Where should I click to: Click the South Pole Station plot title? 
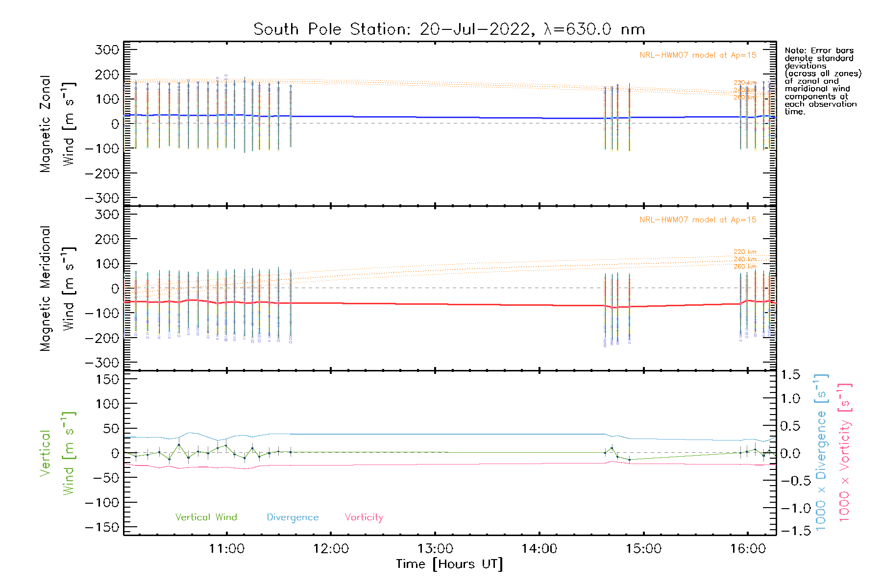tap(449, 29)
